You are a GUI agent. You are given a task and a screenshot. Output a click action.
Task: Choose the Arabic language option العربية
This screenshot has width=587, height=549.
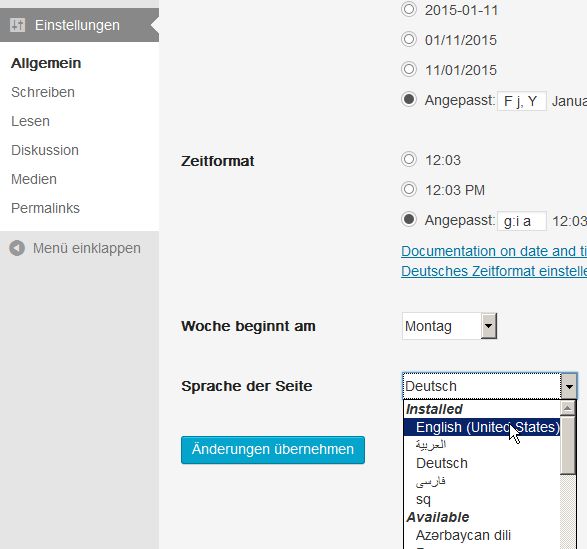tap(482, 445)
